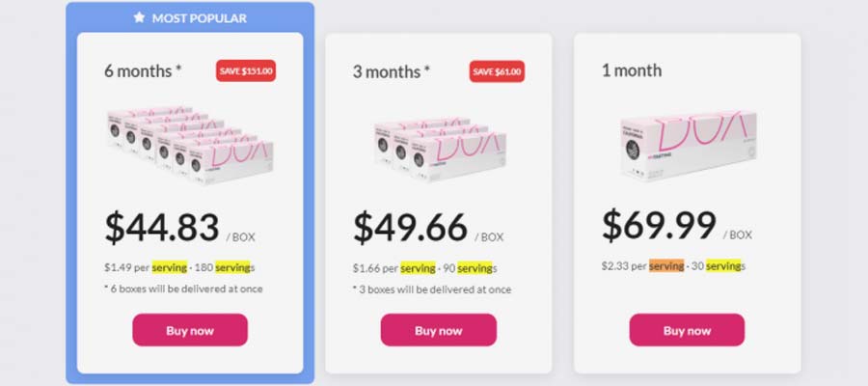Select the six-box product image
Screen dimensions: 868x386
click(190, 145)
